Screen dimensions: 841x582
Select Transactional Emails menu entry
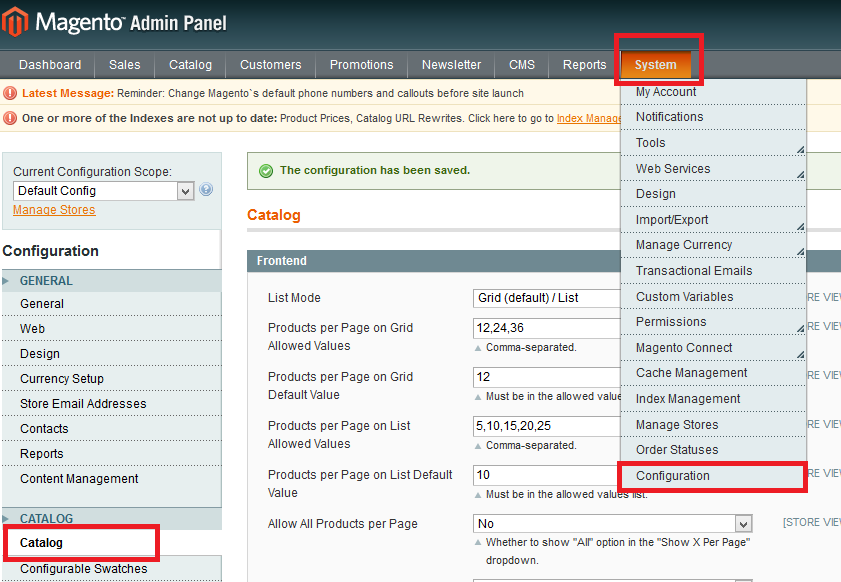tap(713, 271)
